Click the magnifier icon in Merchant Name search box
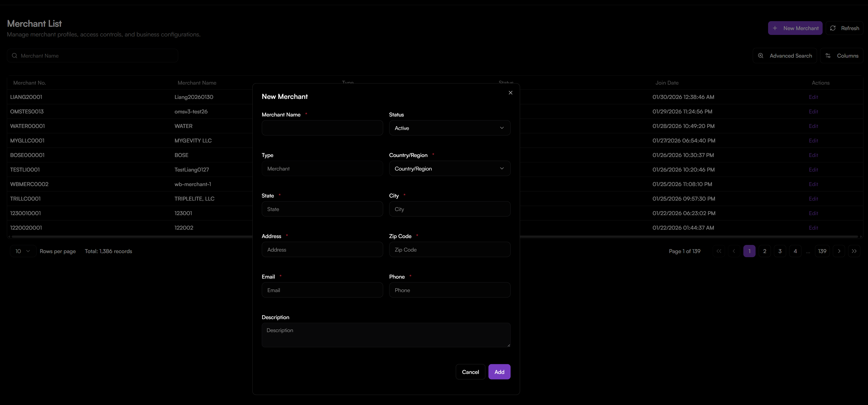Viewport: 868px width, 405px height. pyautogui.click(x=15, y=55)
